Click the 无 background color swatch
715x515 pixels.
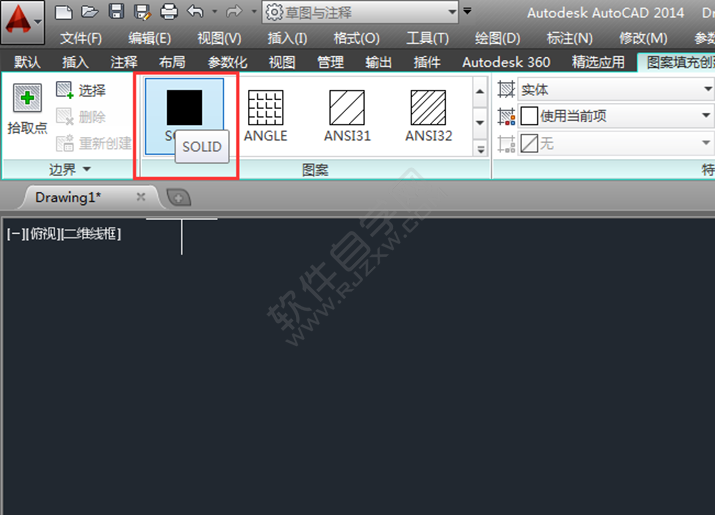[529, 144]
